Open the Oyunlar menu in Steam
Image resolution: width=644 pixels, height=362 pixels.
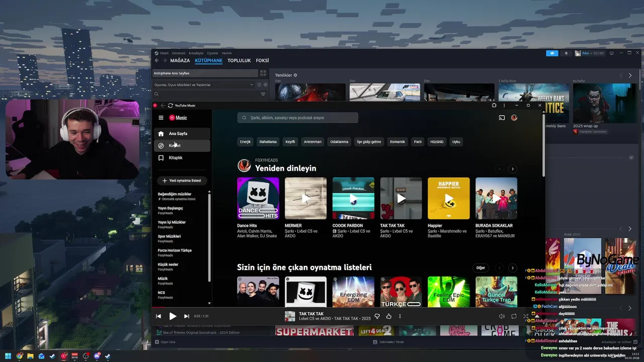click(213, 53)
